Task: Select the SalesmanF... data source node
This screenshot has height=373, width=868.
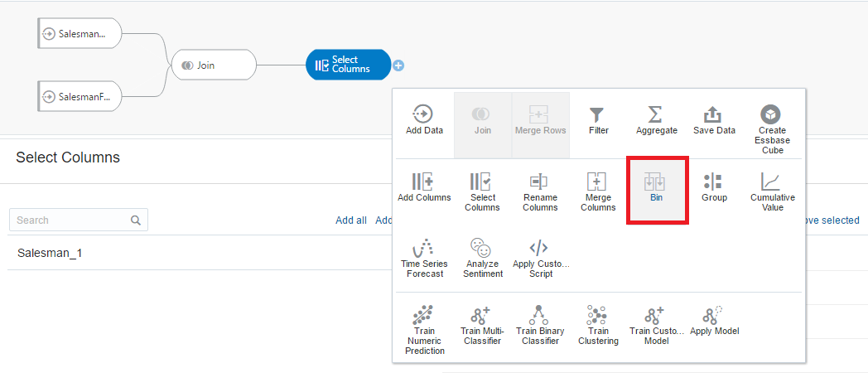Action: point(80,96)
